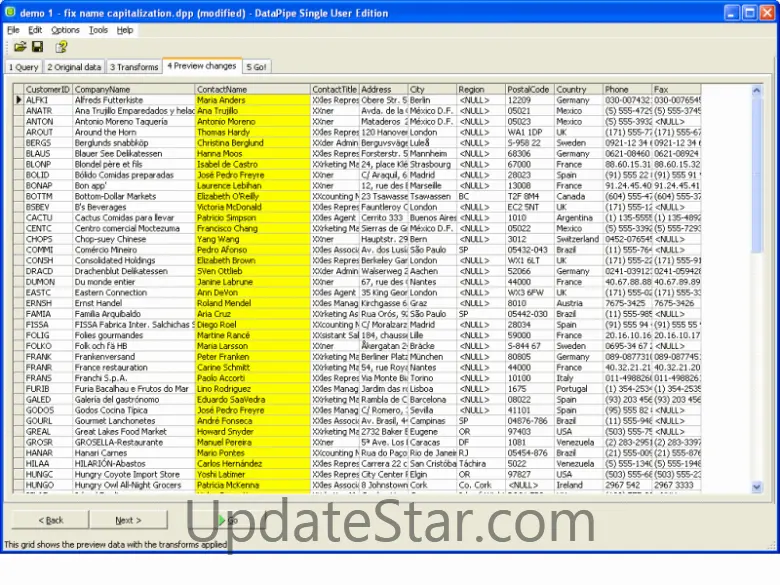Select the cell 'Bottom-Dollar Markets'

(x=133, y=196)
